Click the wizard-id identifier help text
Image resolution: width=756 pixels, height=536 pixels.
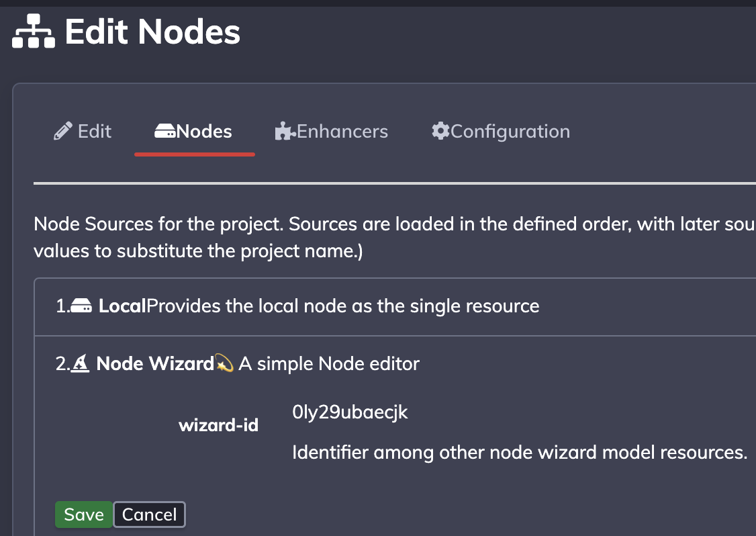pyautogui.click(x=520, y=452)
